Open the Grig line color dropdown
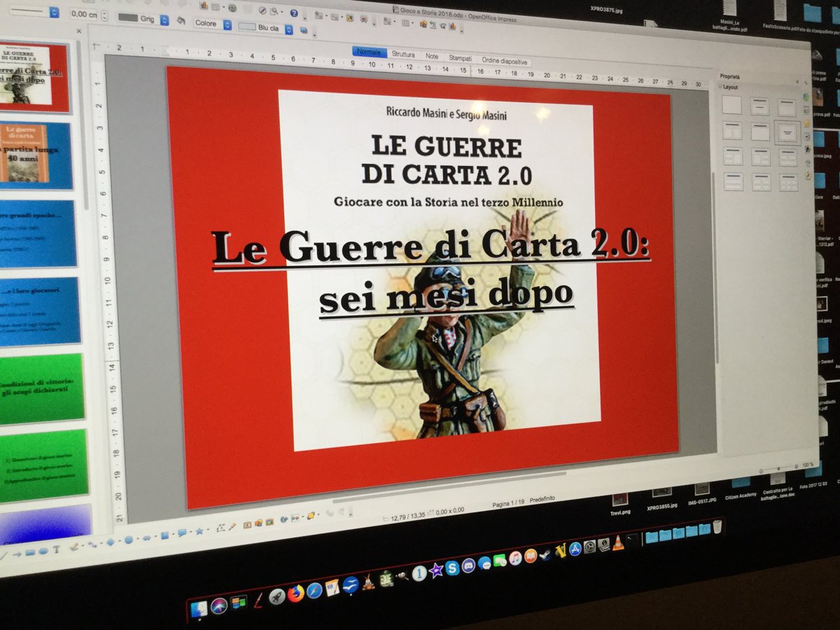The width and height of the screenshot is (840, 630). (x=164, y=20)
